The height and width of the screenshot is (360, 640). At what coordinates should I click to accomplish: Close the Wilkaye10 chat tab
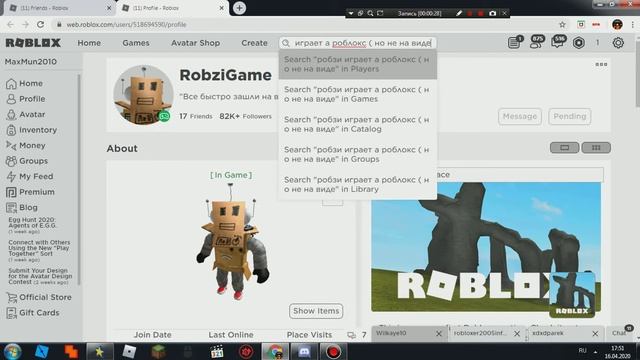438,334
